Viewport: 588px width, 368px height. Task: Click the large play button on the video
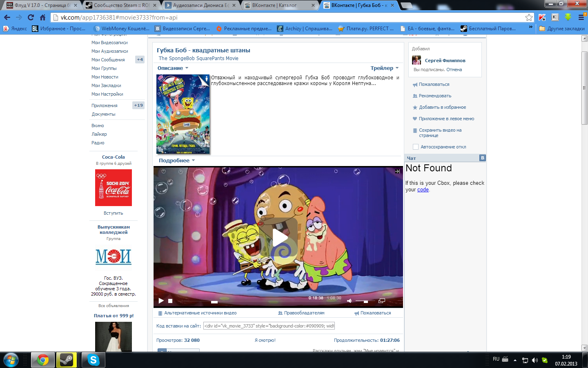coord(278,238)
